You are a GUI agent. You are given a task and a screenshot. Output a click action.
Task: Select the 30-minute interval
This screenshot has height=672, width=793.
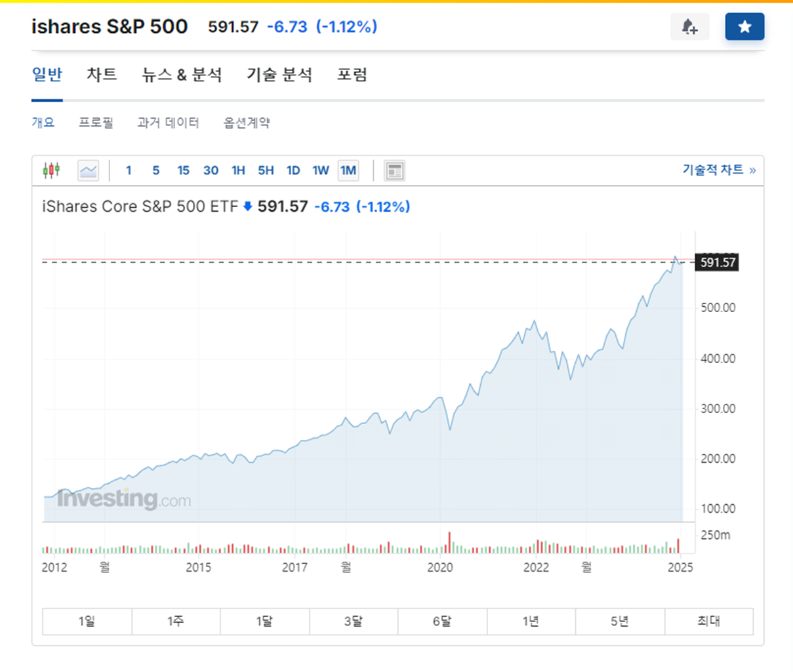click(211, 170)
